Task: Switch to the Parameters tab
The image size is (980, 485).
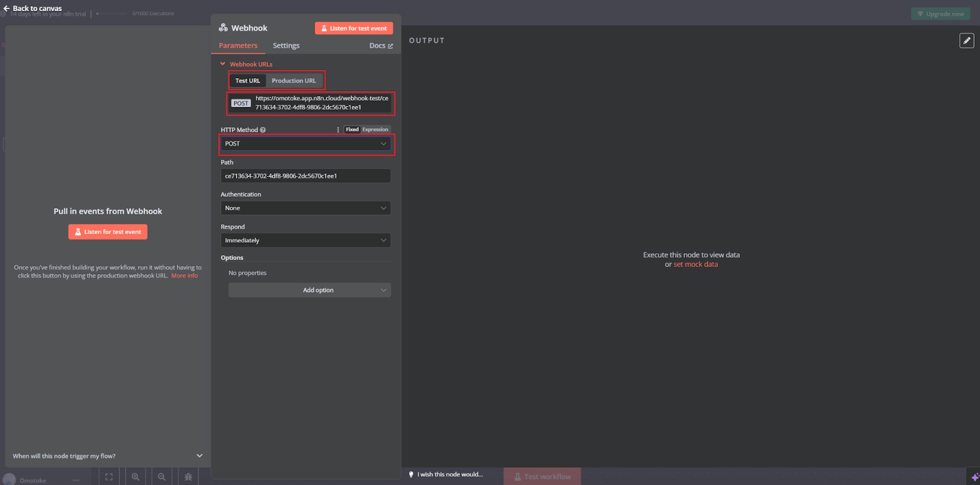Action: pos(238,46)
